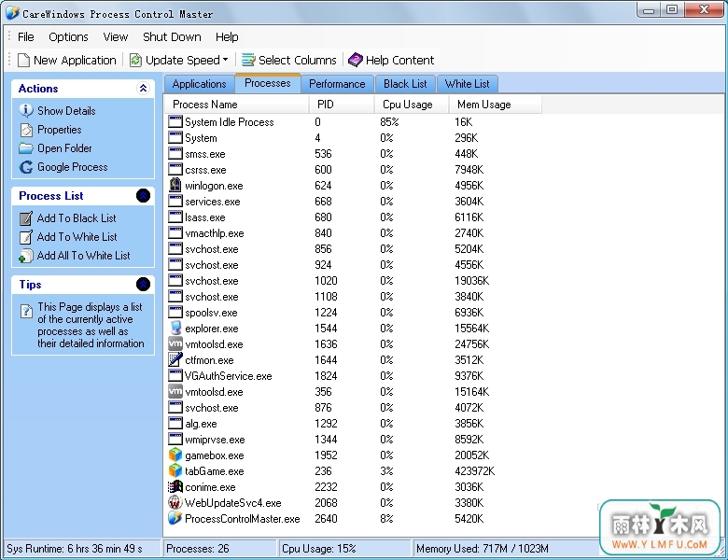The image size is (728, 560).
Task: Open the File menu
Action: tap(25, 37)
